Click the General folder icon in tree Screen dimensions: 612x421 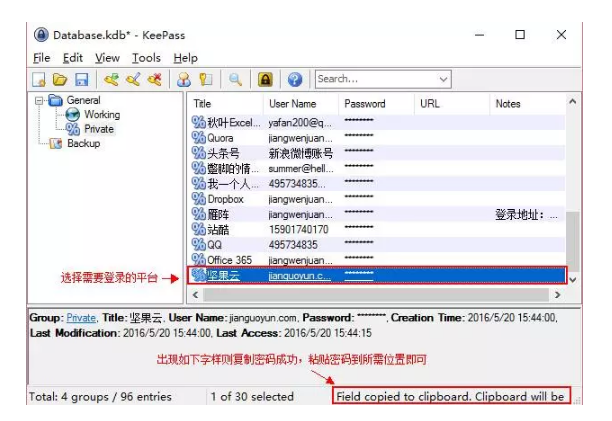(x=55, y=100)
